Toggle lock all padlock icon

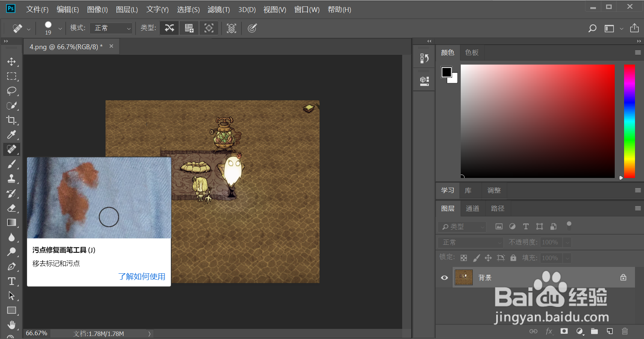click(513, 258)
